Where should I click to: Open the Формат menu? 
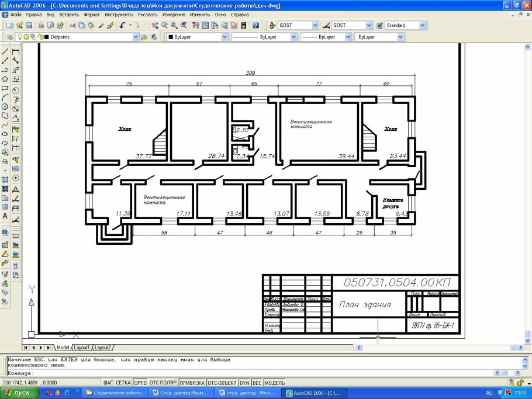click(92, 14)
